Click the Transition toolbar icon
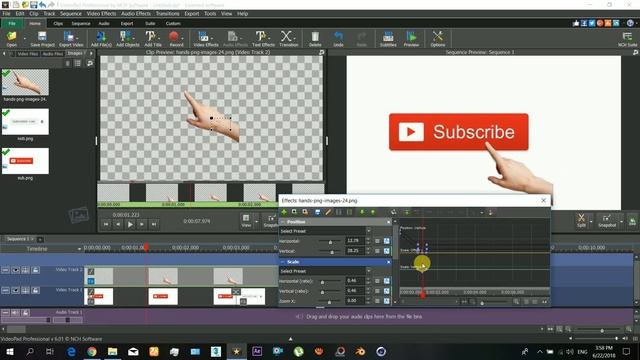 (287, 37)
